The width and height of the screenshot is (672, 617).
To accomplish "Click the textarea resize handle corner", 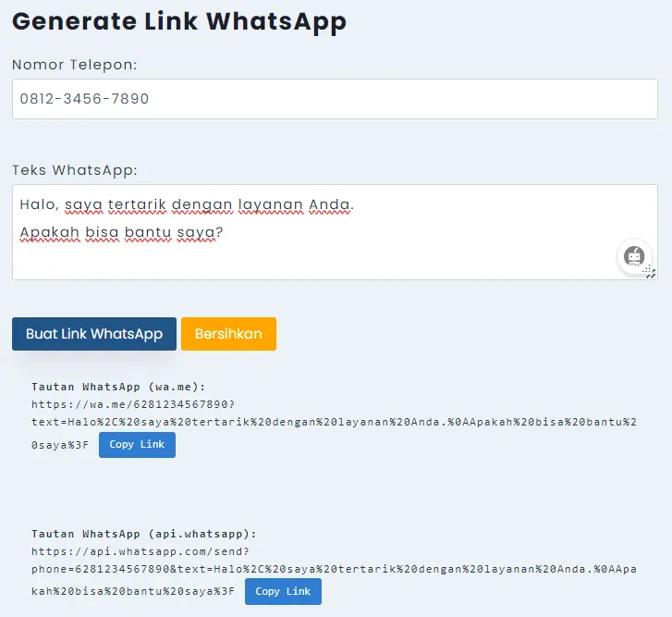I will (x=651, y=272).
